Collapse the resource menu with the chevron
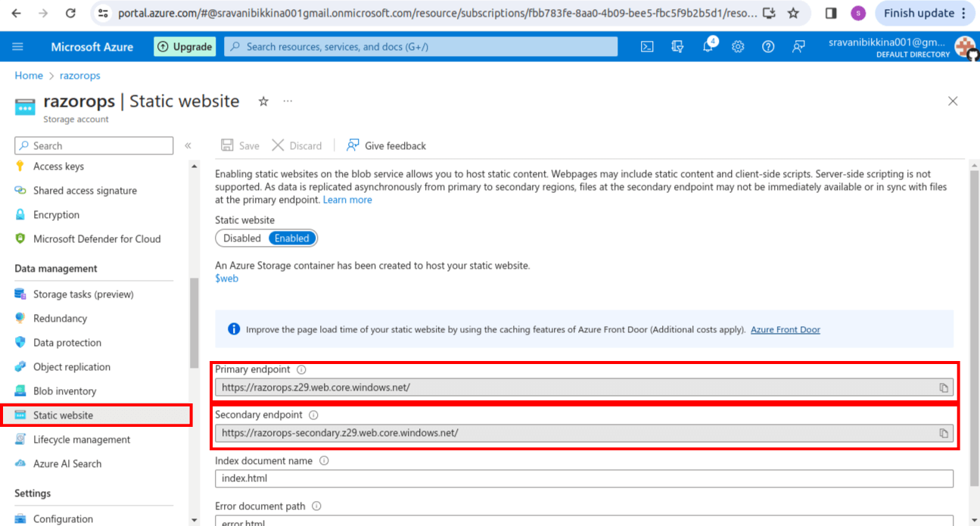 pos(188,145)
